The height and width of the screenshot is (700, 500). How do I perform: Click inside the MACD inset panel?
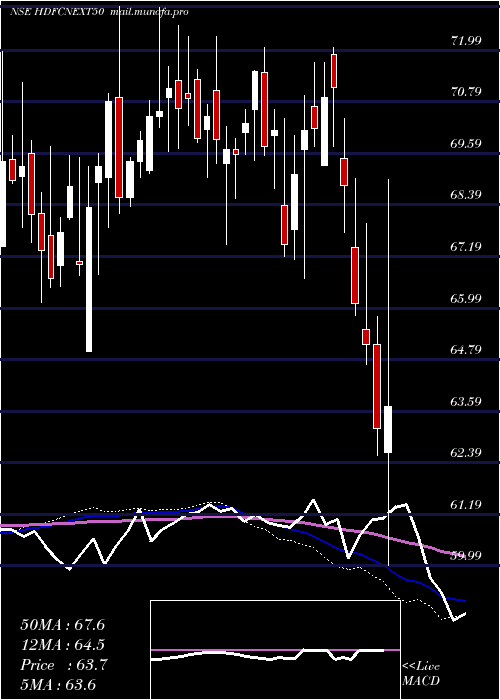[275, 650]
